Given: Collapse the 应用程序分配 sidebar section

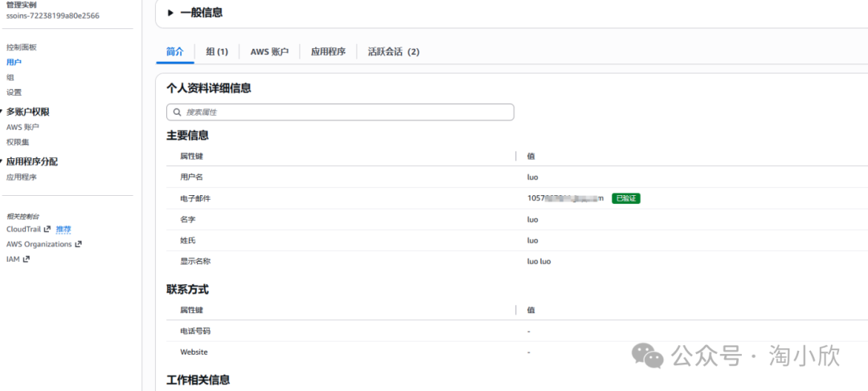Looking at the screenshot, I should (x=2, y=161).
